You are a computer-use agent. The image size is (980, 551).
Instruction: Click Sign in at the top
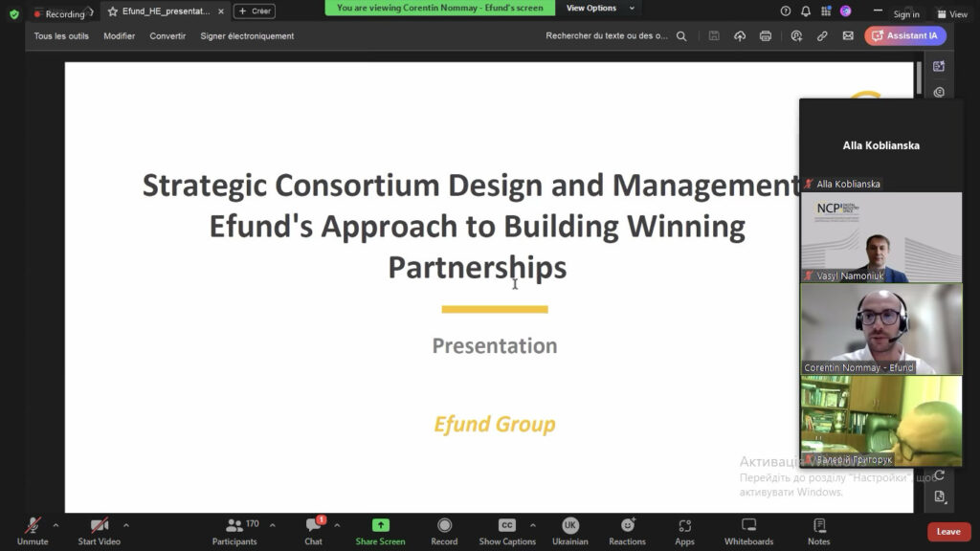coord(905,14)
